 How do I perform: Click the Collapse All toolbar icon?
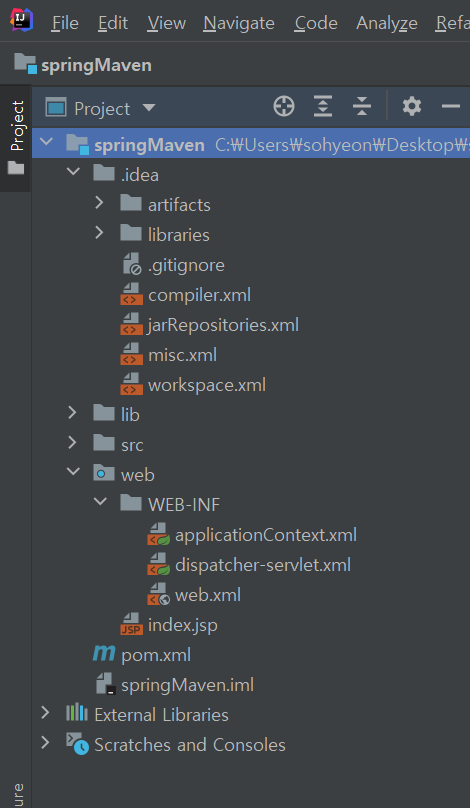point(362,107)
